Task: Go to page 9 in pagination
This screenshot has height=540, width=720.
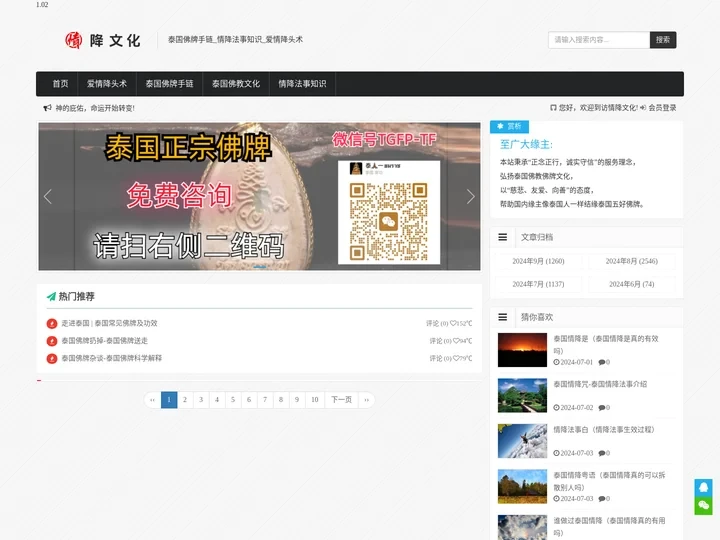Action: (x=297, y=400)
